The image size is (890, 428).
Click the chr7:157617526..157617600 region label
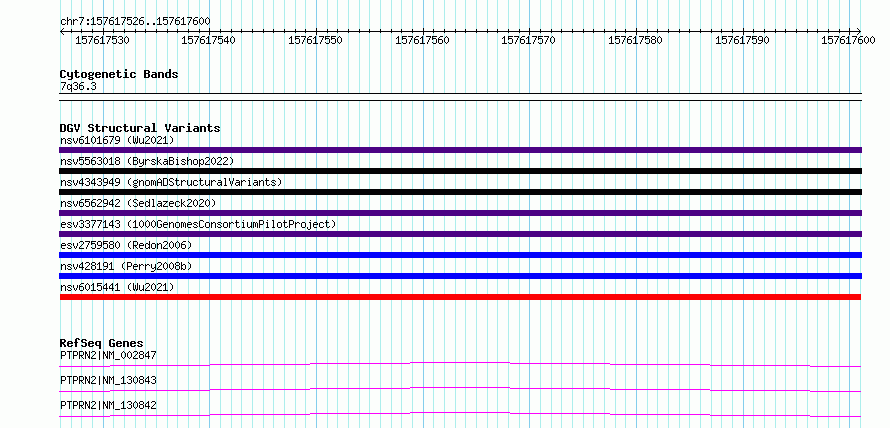[x=135, y=21]
